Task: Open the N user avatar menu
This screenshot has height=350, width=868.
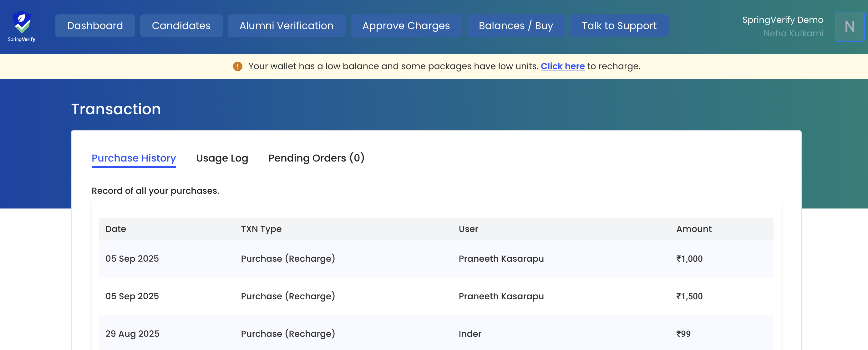Action: [x=849, y=26]
